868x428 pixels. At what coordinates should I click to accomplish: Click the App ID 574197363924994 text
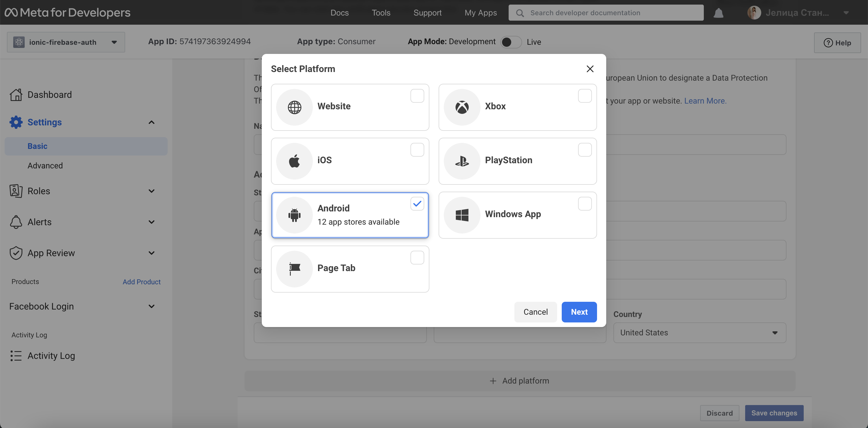[199, 42]
